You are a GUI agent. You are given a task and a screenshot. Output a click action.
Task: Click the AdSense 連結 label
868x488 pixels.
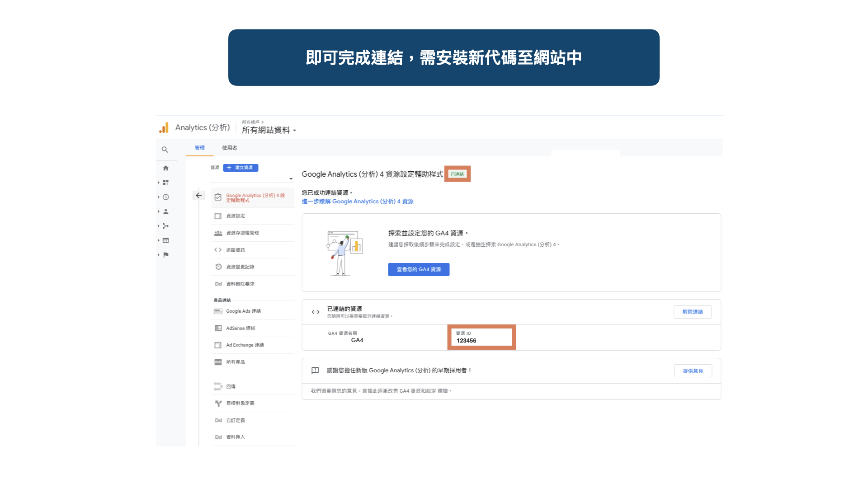(x=241, y=328)
